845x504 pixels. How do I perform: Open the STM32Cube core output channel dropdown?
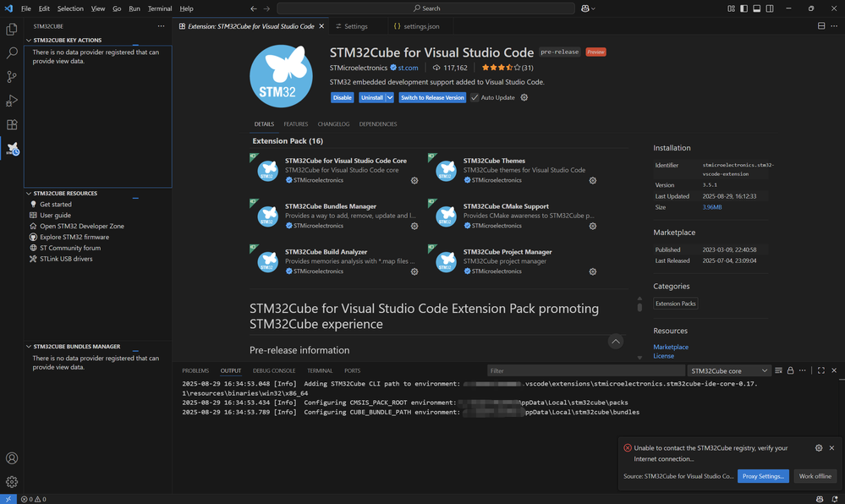pos(728,371)
